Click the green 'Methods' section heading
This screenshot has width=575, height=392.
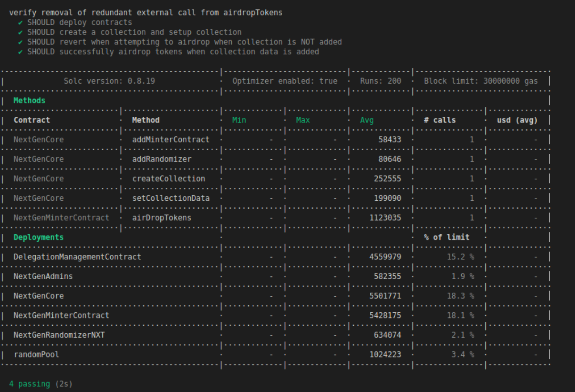(29, 101)
